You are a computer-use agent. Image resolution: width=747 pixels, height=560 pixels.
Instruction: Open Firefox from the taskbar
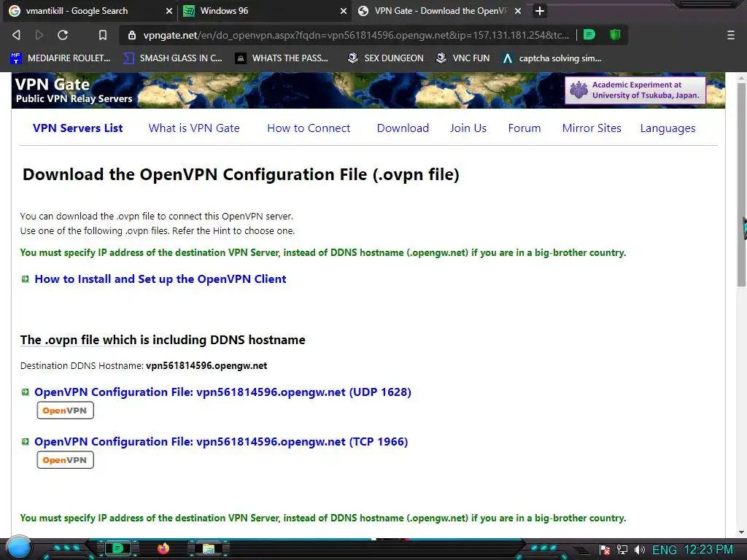pos(163,548)
